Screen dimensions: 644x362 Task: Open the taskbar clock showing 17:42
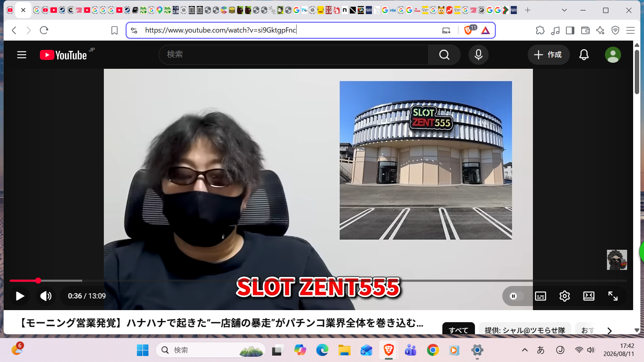[x=619, y=350]
